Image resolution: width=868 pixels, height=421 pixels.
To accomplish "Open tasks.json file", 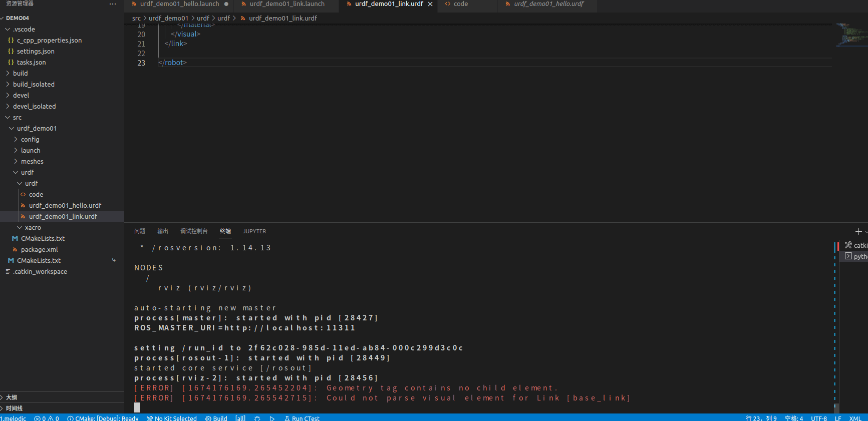I will 62,62.
